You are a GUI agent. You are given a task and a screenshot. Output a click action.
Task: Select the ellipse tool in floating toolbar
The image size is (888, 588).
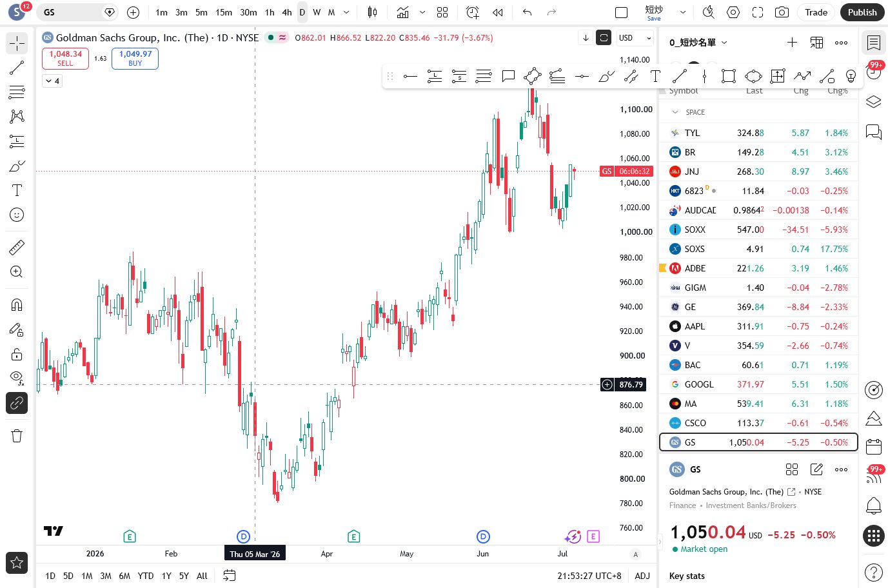(753, 76)
